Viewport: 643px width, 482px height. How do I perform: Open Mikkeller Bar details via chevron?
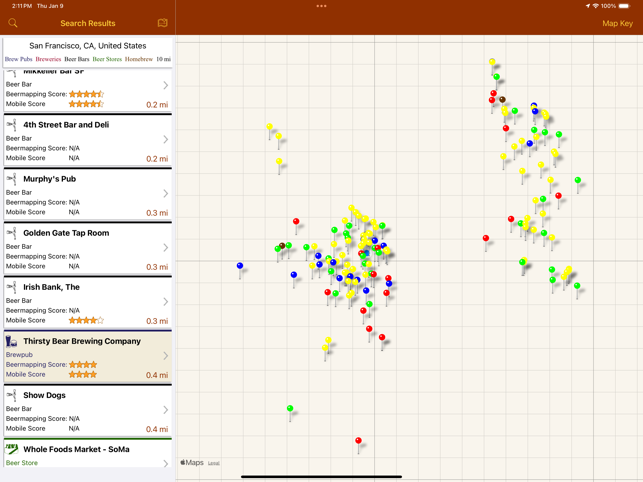(165, 86)
